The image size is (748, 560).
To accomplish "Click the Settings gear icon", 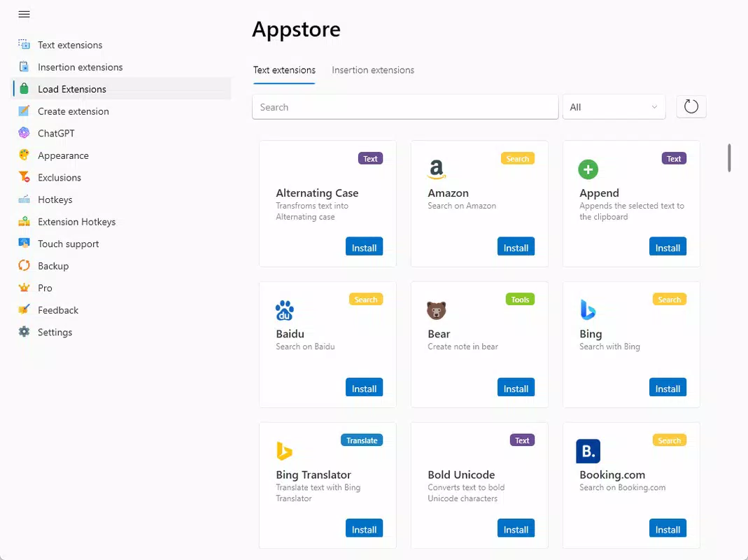I will click(x=24, y=331).
